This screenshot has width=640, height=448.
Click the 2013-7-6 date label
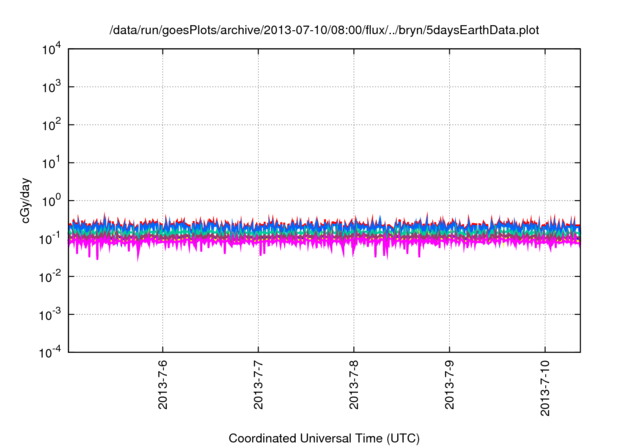pyautogui.click(x=162, y=385)
